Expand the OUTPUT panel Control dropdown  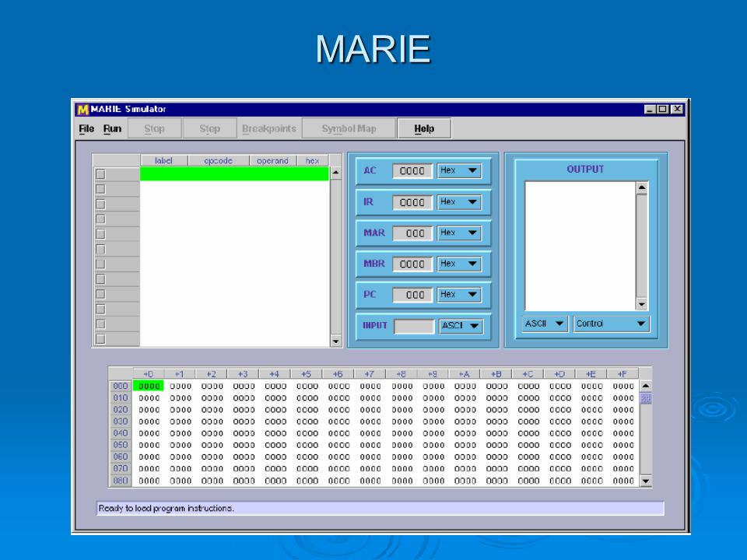pyautogui.click(x=611, y=324)
